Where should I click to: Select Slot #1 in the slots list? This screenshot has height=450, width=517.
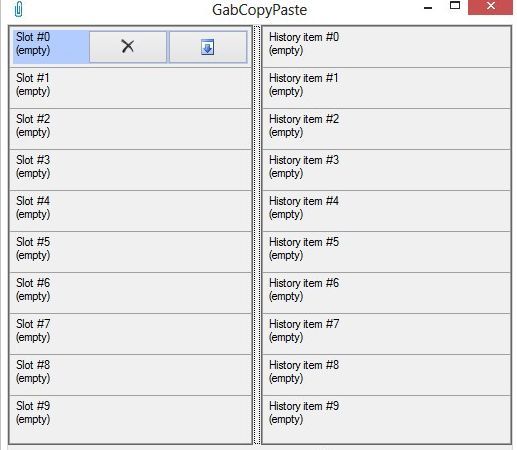130,88
